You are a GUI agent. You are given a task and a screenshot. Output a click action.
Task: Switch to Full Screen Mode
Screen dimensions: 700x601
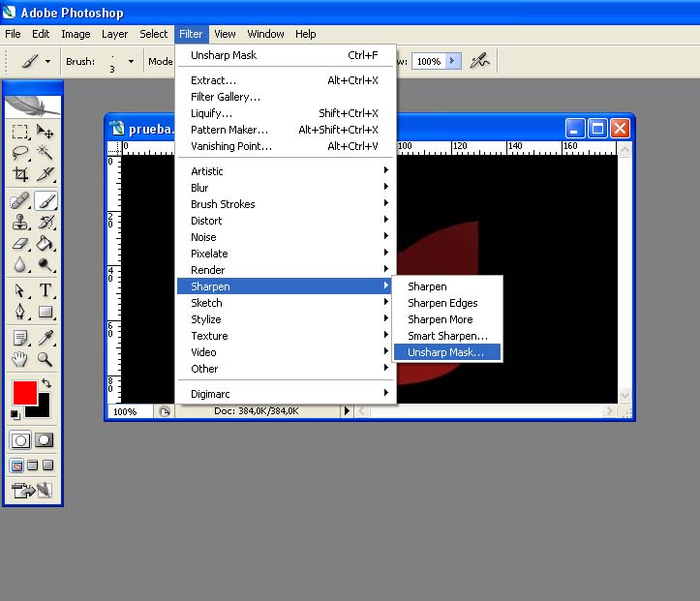point(47,466)
